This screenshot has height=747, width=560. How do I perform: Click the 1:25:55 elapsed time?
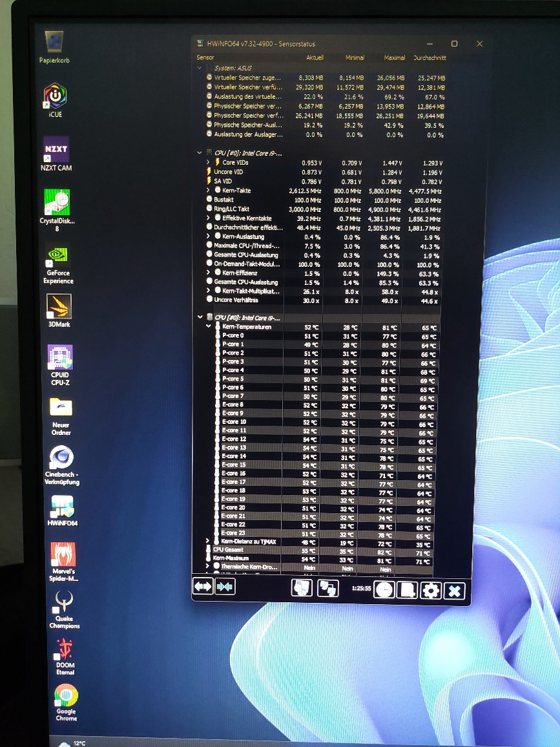point(361,588)
